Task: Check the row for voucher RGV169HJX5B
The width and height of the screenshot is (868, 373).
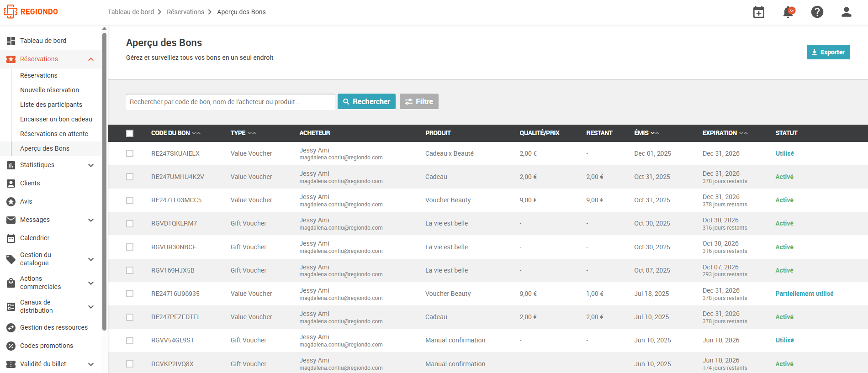Action: click(130, 270)
